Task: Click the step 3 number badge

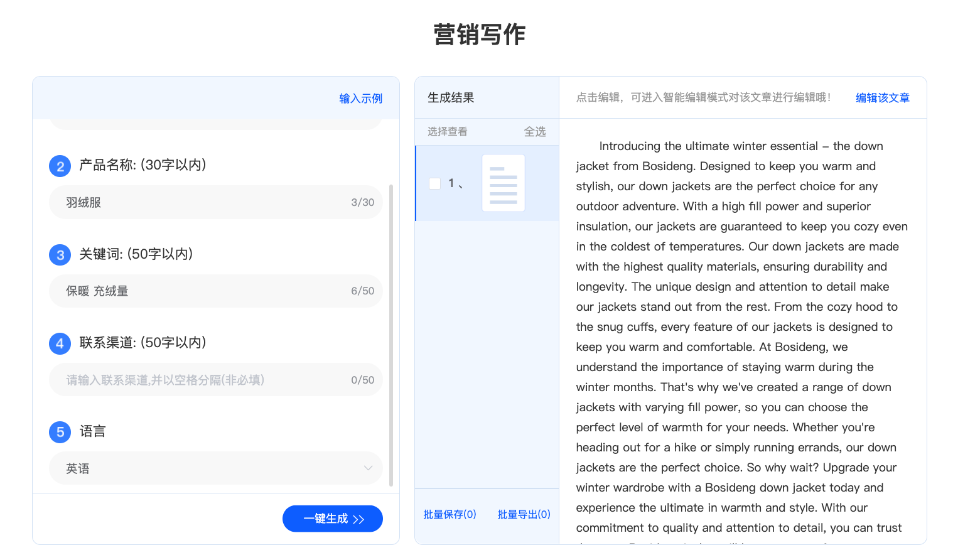Action: coord(60,255)
